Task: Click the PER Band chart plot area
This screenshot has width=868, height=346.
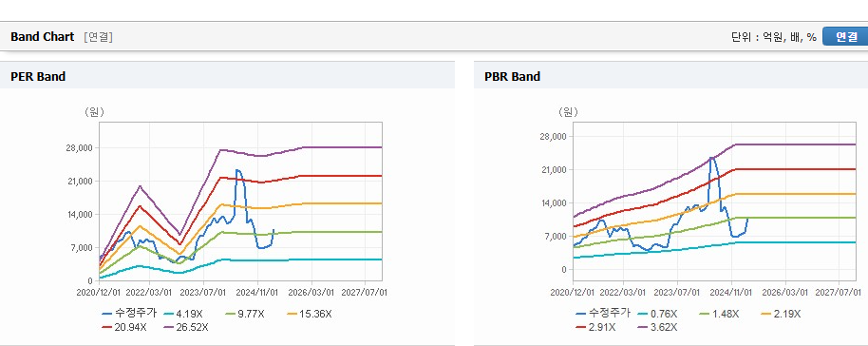Action: (241, 202)
